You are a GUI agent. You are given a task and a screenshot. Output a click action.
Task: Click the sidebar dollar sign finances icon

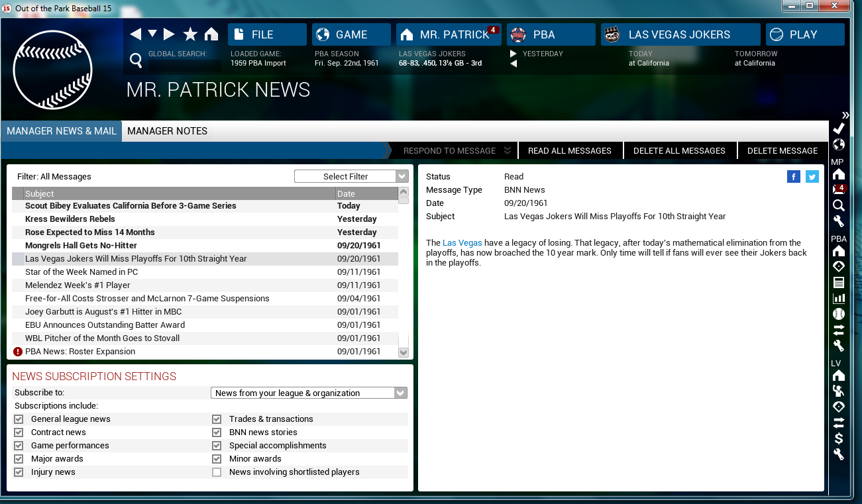[x=839, y=438]
